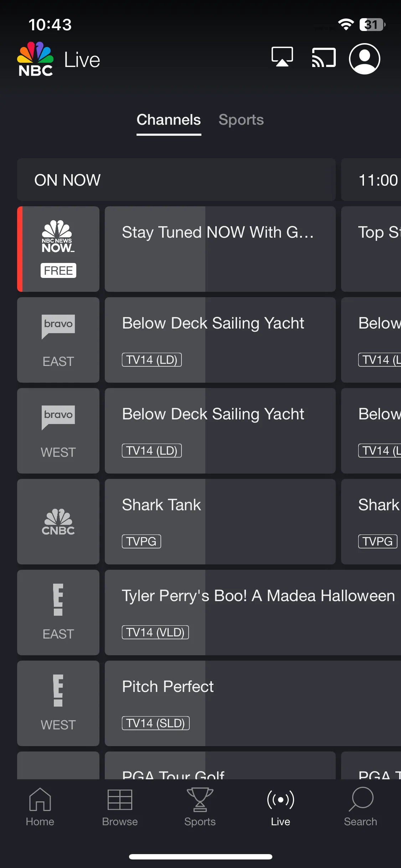Viewport: 401px width, 868px height.
Task: Select the NBC News NOW free channel
Action: [x=58, y=249]
